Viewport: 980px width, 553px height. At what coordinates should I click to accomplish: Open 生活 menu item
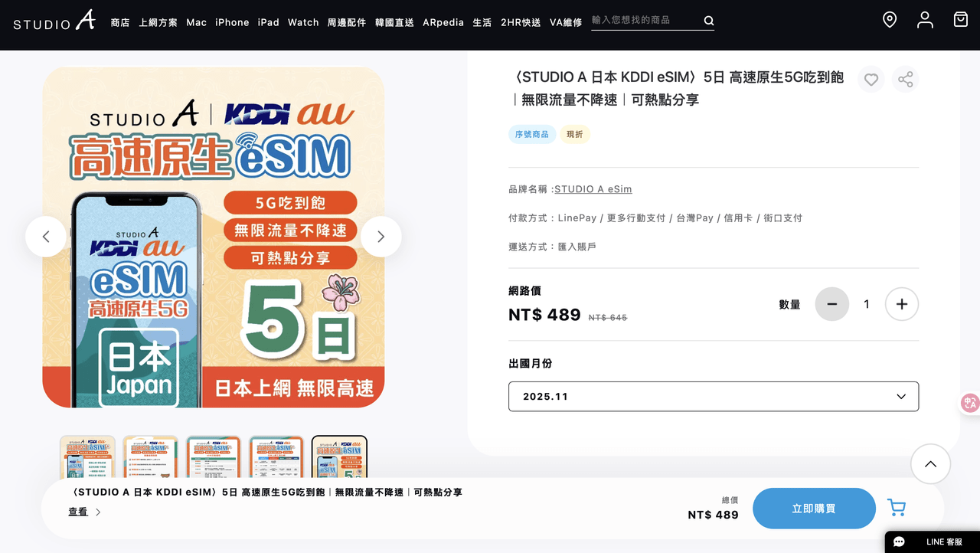(482, 22)
